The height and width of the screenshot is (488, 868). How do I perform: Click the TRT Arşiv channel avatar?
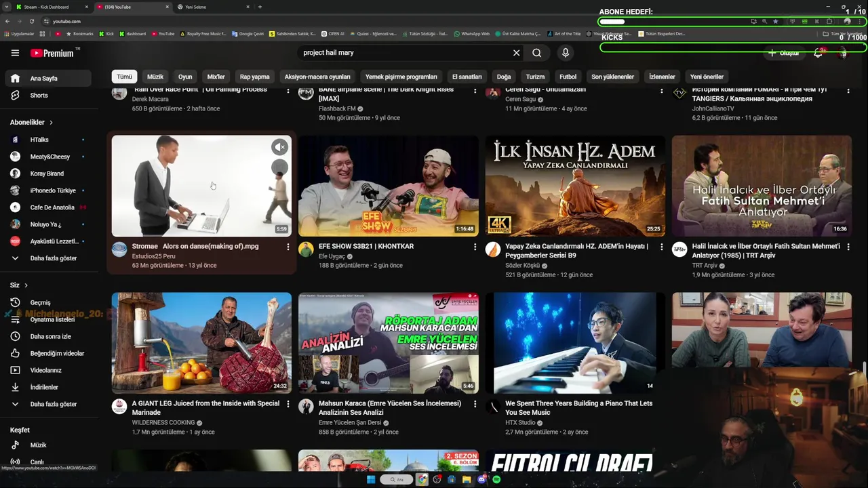click(679, 249)
